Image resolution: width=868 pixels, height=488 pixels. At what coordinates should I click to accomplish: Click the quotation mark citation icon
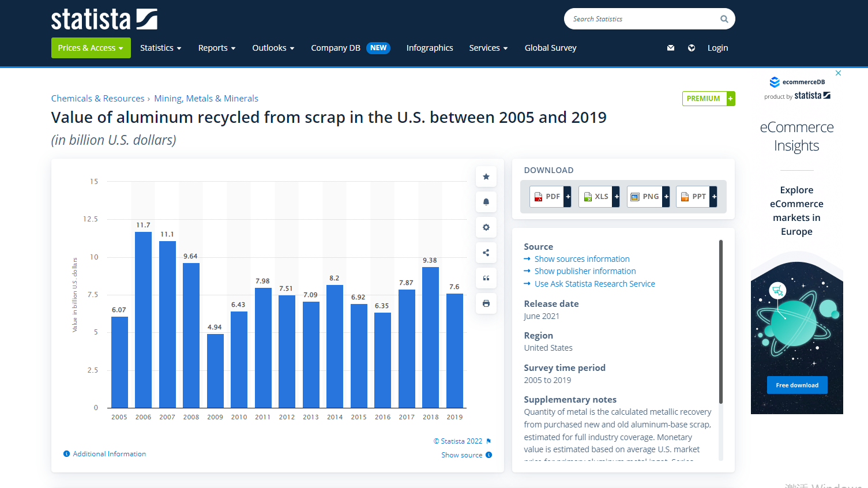486,278
